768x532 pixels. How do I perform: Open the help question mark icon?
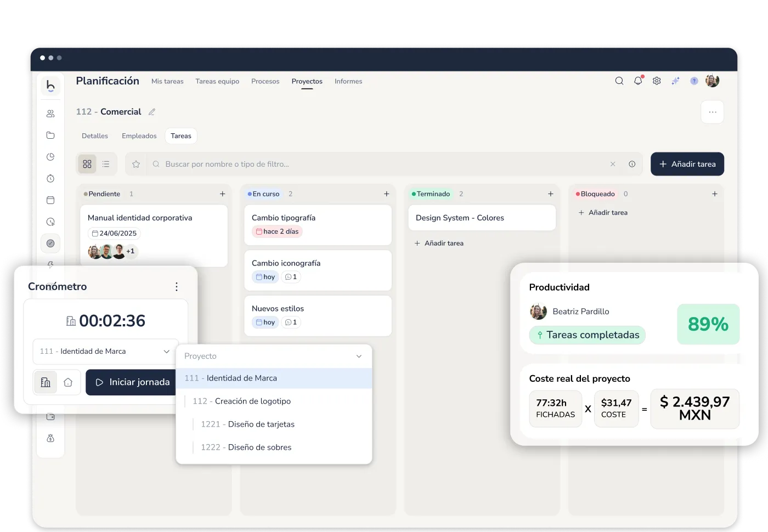point(694,81)
